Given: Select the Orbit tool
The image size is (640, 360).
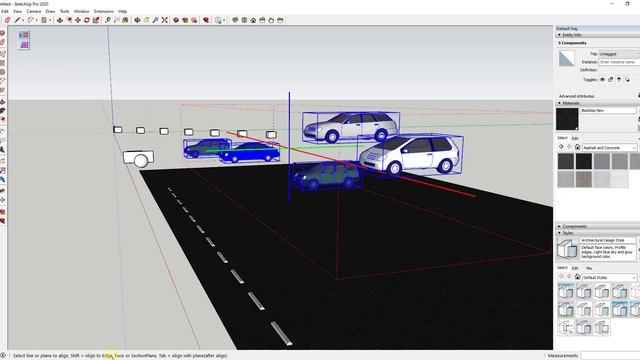Looking at the screenshot, I should [137, 20].
